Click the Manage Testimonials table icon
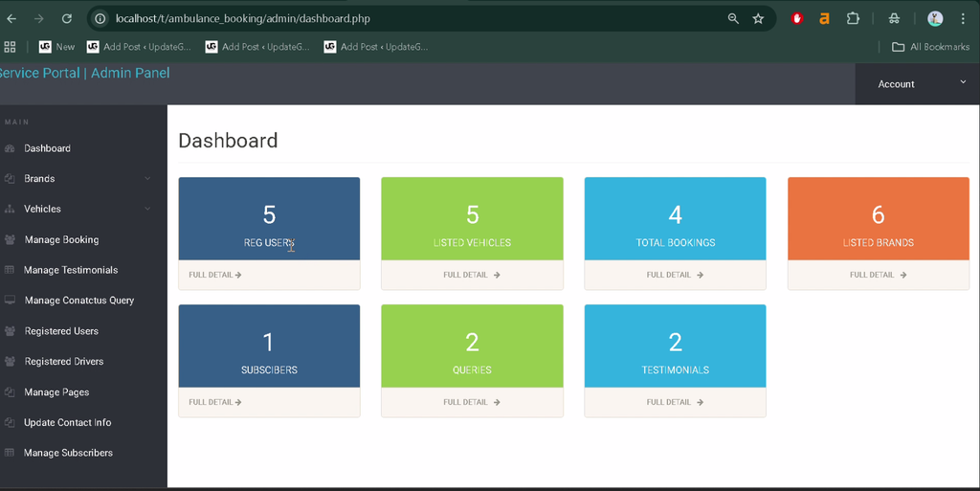Viewport: 980px width, 491px height. click(10, 270)
